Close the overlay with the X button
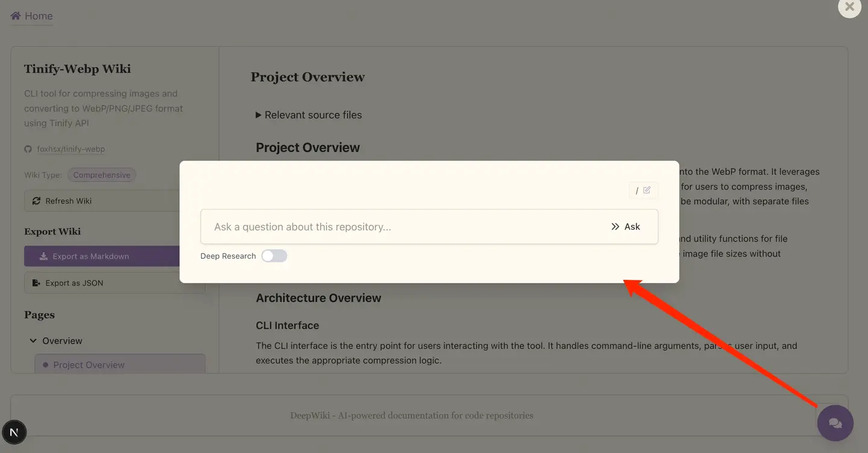This screenshot has width=868, height=453. (849, 7)
